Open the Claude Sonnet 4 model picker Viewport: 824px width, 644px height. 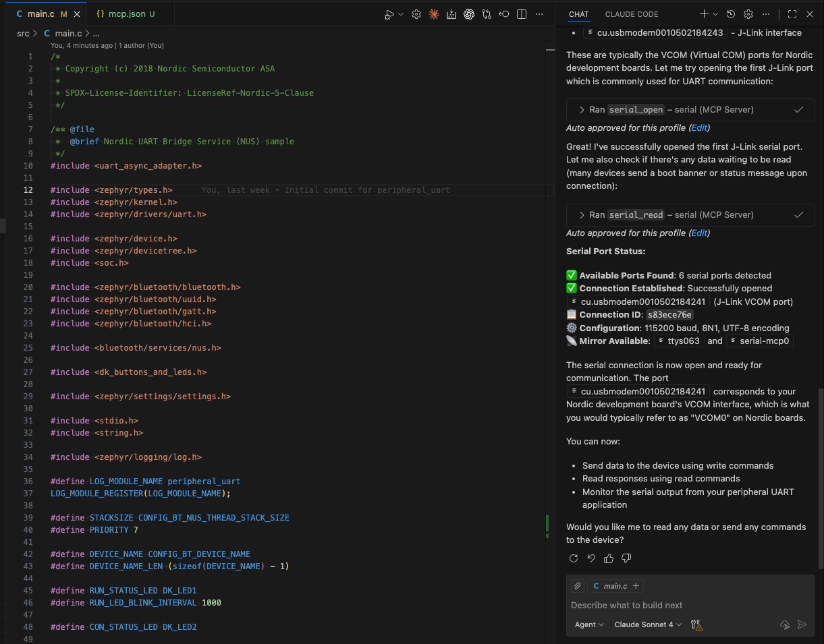[x=648, y=625]
